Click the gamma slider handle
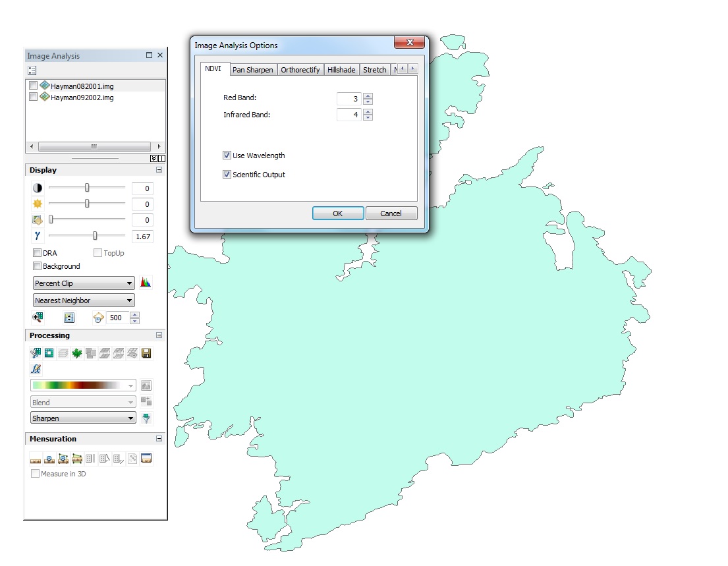 [95, 235]
